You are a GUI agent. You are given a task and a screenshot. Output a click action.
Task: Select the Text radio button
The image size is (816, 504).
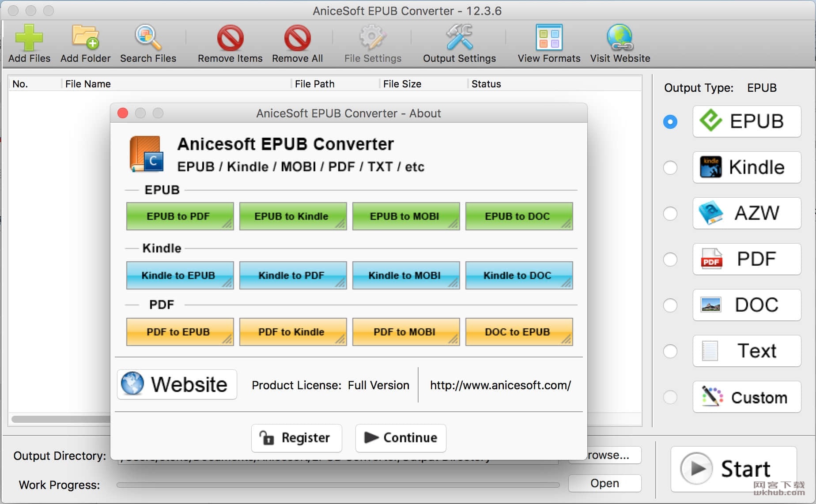click(x=670, y=351)
